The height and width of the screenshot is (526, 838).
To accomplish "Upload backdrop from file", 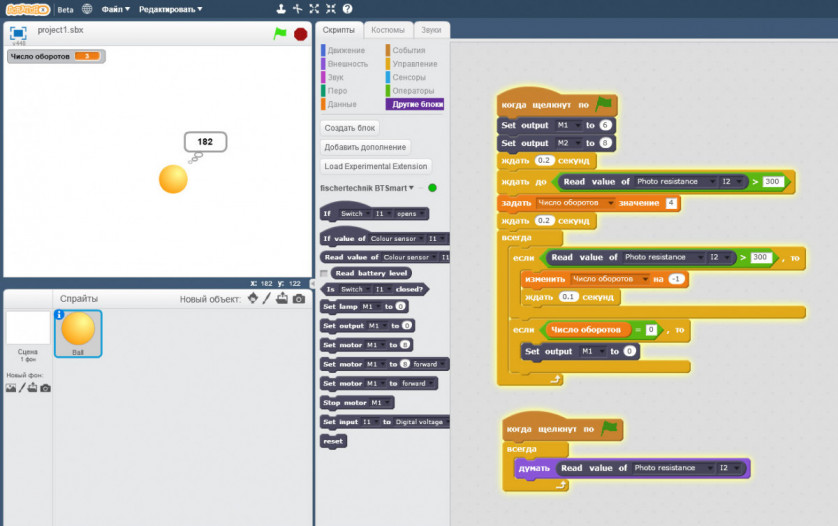I will (x=33, y=388).
